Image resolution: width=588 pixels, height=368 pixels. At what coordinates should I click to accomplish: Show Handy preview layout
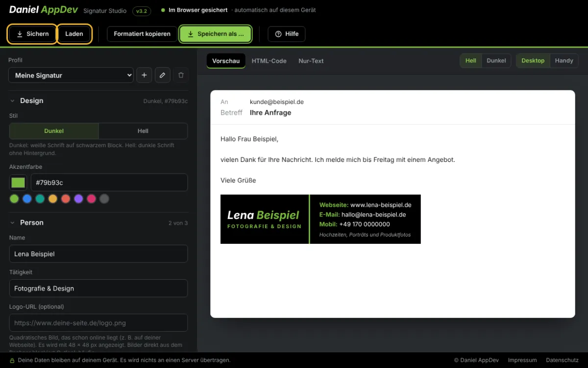[564, 61]
